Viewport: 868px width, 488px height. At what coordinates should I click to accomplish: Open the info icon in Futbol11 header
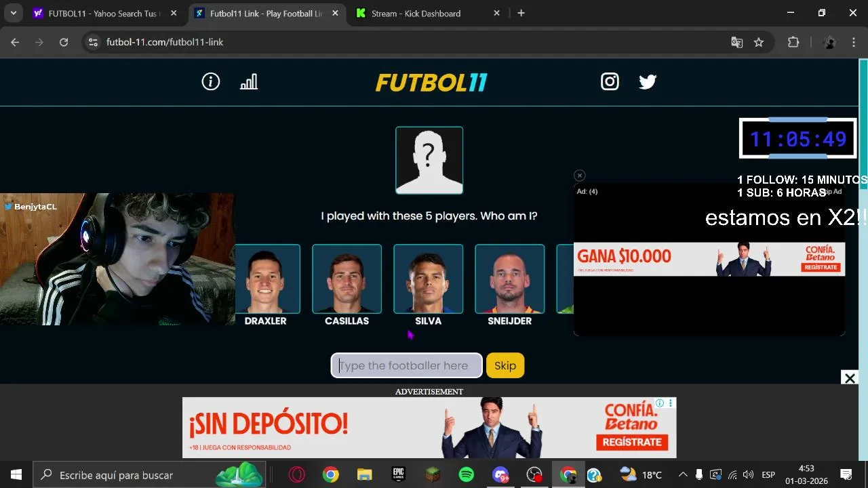coord(211,82)
